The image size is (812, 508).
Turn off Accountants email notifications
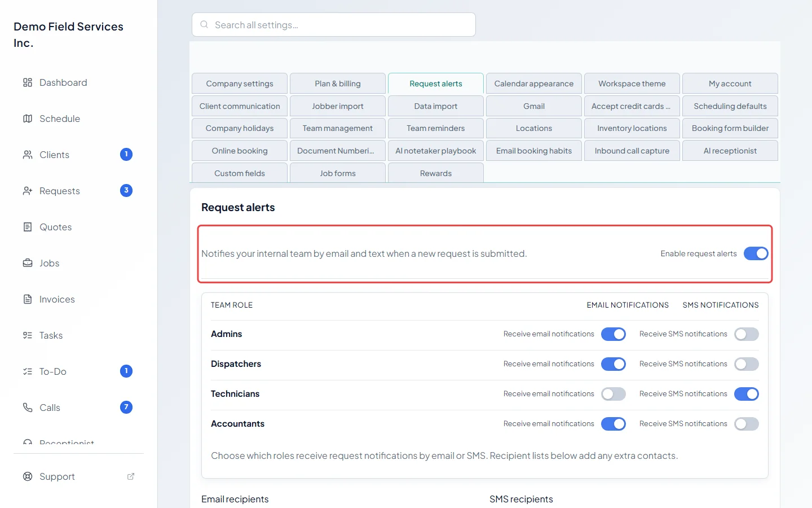[614, 424]
